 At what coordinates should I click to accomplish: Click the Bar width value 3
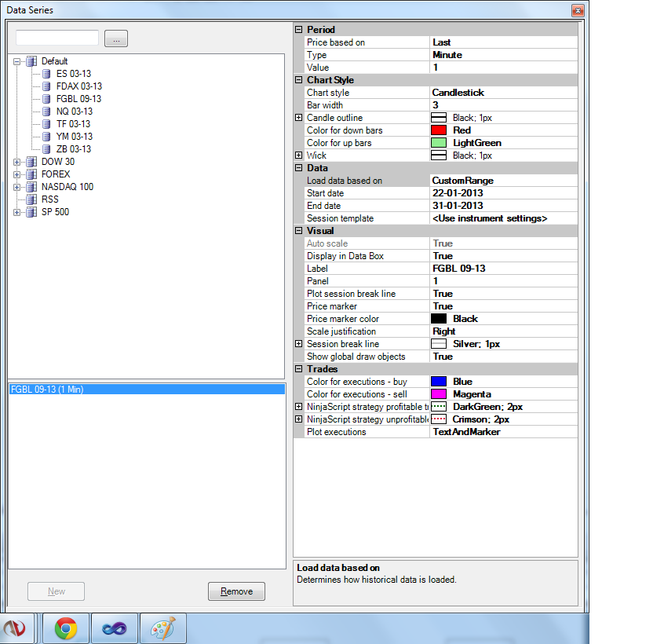tap(504, 105)
